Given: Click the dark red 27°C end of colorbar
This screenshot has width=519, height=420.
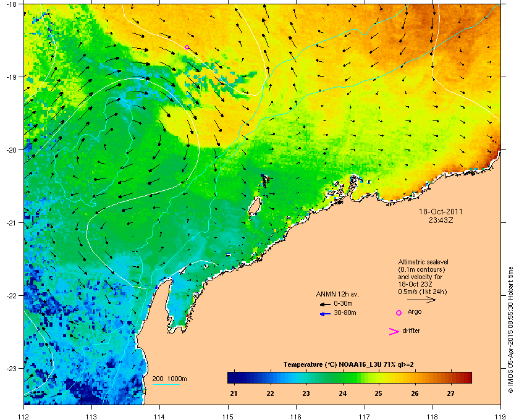Looking at the screenshot, I should [x=465, y=377].
